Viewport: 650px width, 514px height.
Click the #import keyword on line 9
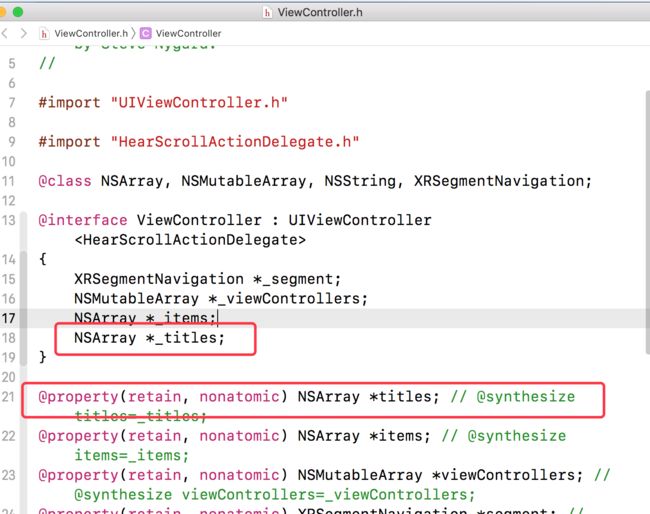pyautogui.click(x=69, y=142)
